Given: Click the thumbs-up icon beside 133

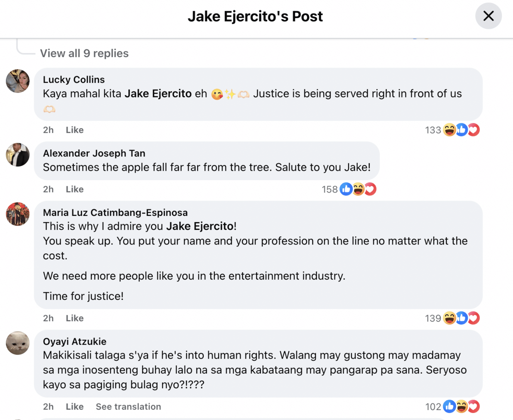Looking at the screenshot, I should (x=462, y=130).
